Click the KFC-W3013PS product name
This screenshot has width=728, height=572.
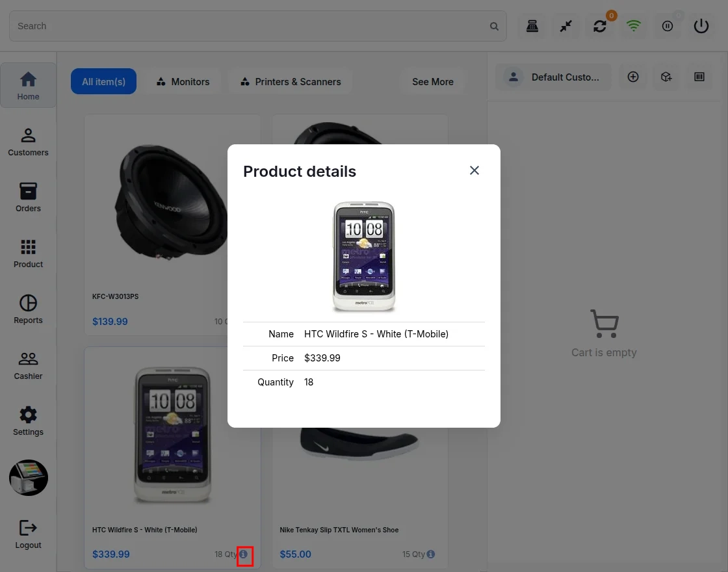[x=116, y=296]
